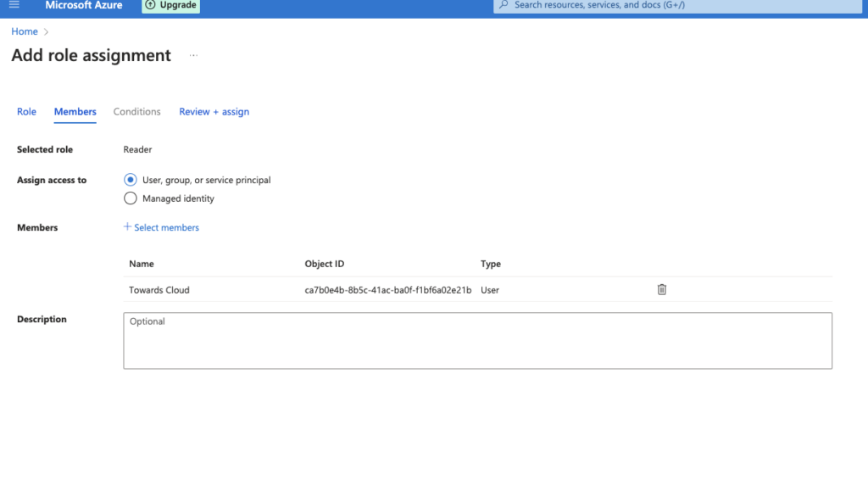This screenshot has width=868, height=480.
Task: Click the object ID ca7b0e4b-8b5c-41ac-ba0f-f1bf6a02e21b
Action: pos(388,290)
